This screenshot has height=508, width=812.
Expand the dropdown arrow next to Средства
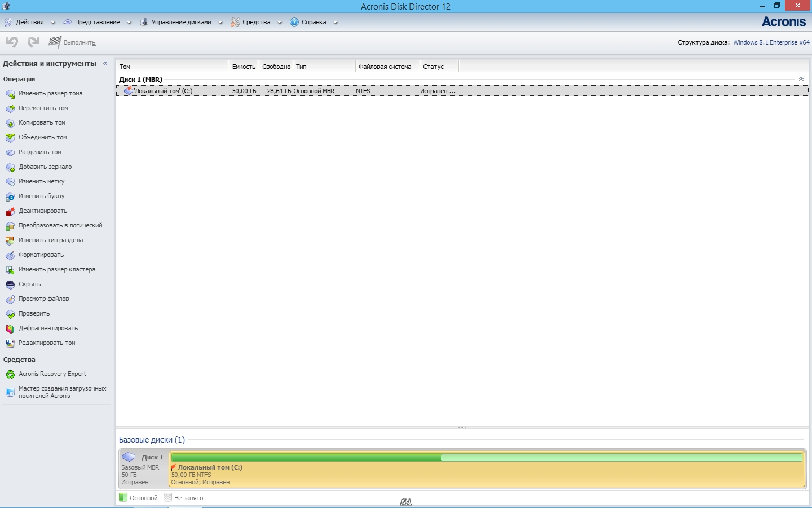(x=280, y=23)
